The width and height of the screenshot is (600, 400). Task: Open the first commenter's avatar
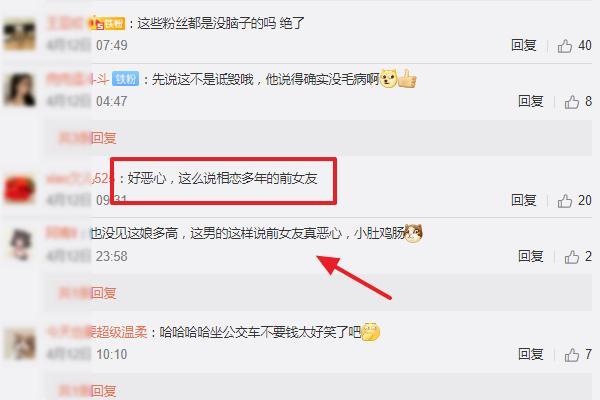coord(20,35)
